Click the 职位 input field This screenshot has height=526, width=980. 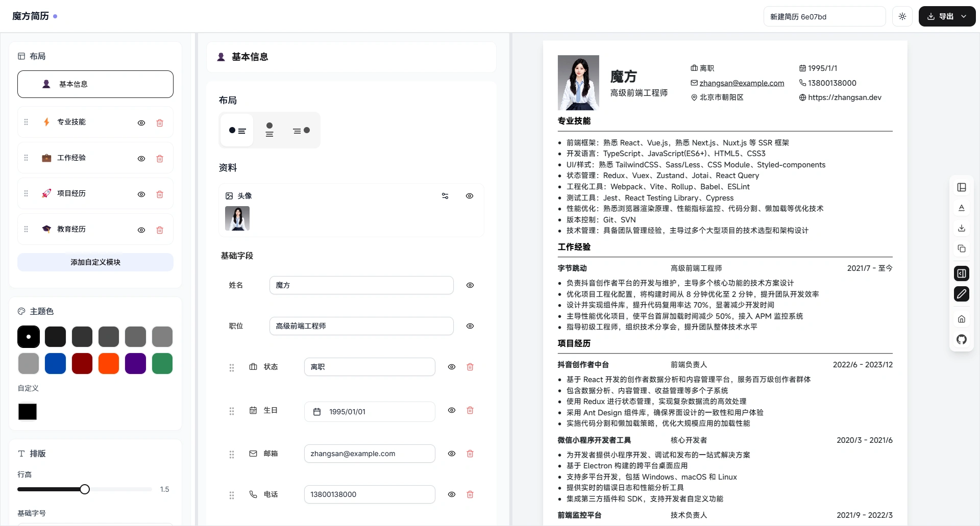[x=361, y=326]
